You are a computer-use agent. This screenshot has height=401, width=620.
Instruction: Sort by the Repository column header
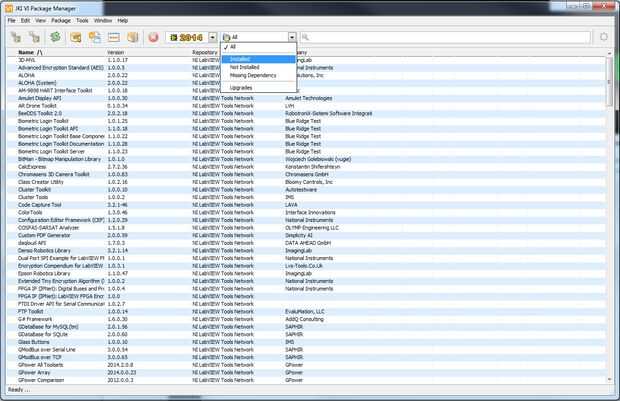[x=204, y=52]
